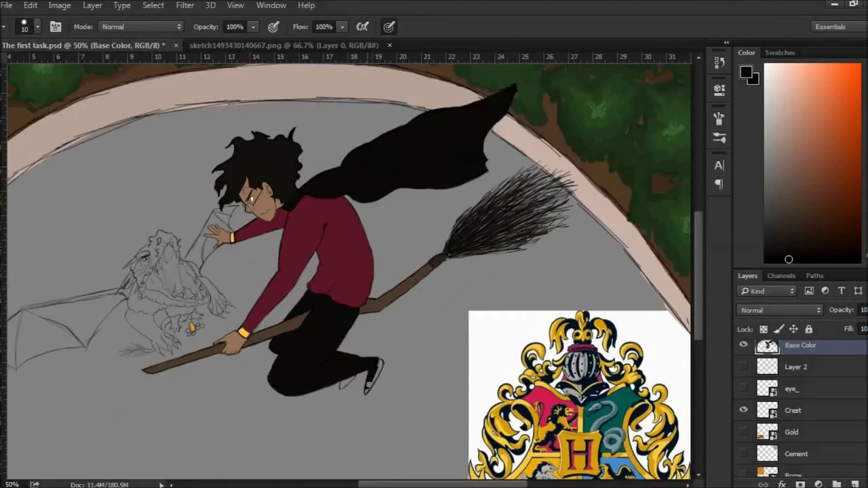Click the document zoom 50% field
Image resolution: width=868 pixels, height=488 pixels.
(12, 485)
